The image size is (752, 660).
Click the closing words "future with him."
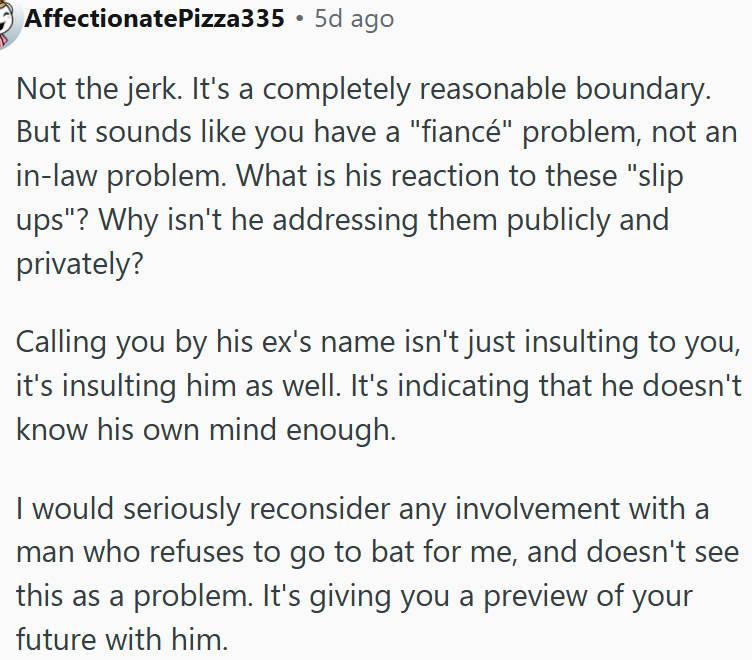[x=121, y=639]
